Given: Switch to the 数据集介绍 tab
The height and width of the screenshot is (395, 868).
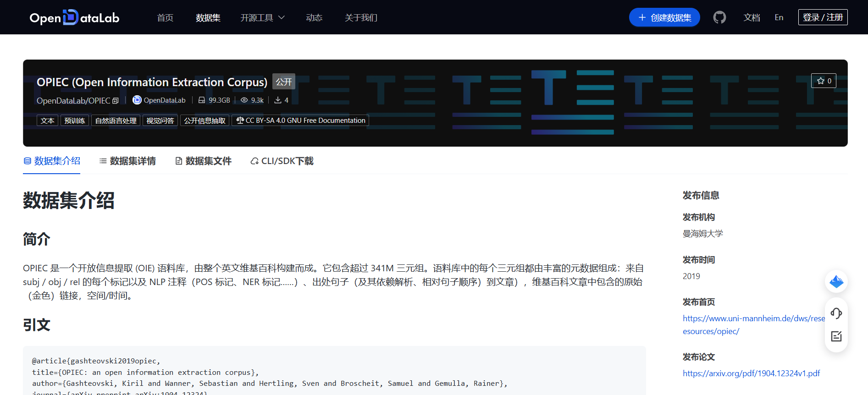Looking at the screenshot, I should 52,161.
